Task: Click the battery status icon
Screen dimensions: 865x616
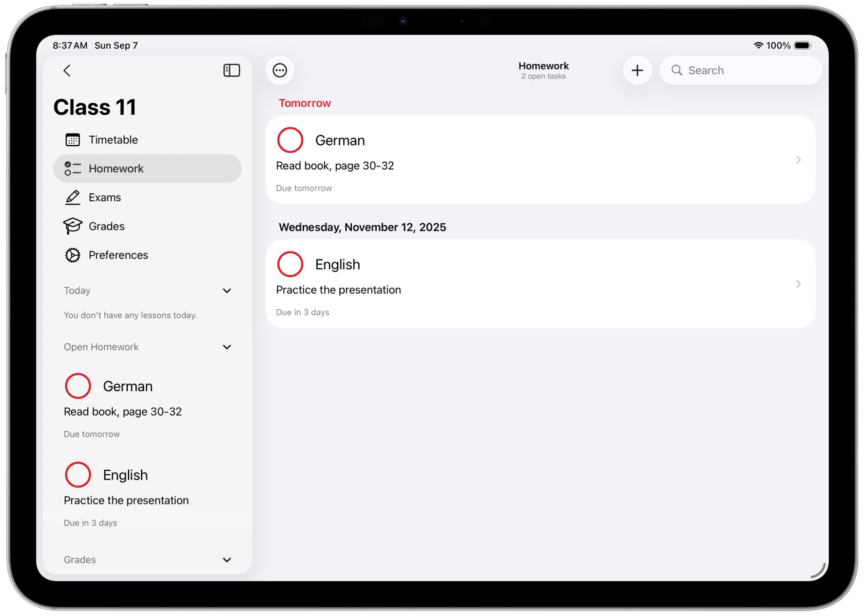Action: click(x=803, y=45)
